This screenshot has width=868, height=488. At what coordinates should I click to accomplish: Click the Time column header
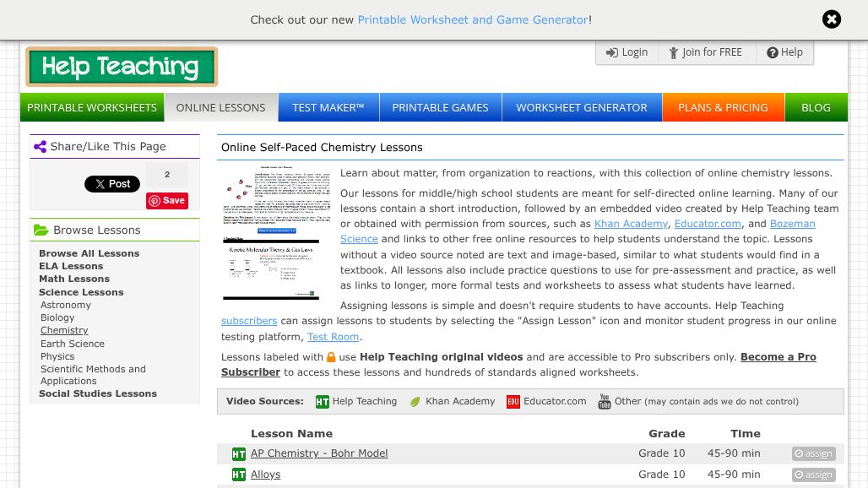(x=745, y=434)
